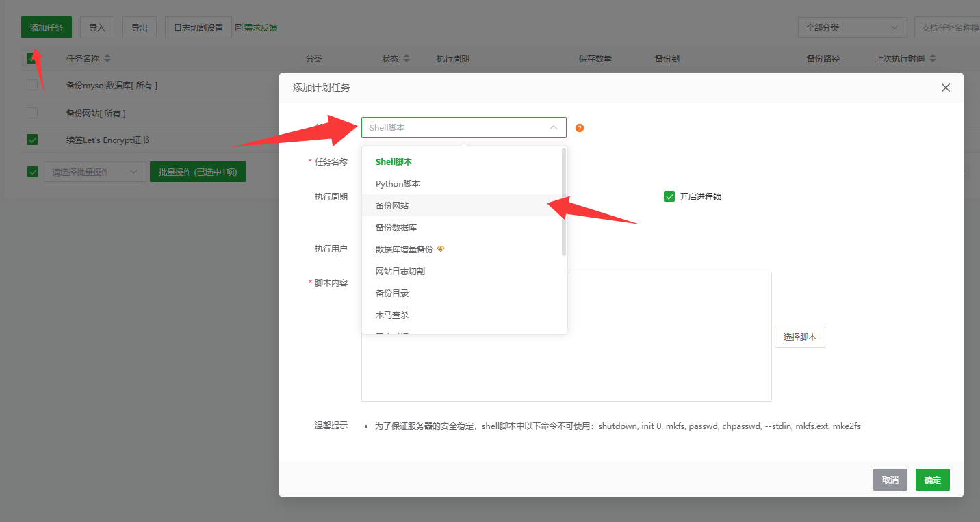Uncheck the 续签Let's Encrypt证书 row checkbox
Screen dimensions: 980x522
[x=32, y=140]
